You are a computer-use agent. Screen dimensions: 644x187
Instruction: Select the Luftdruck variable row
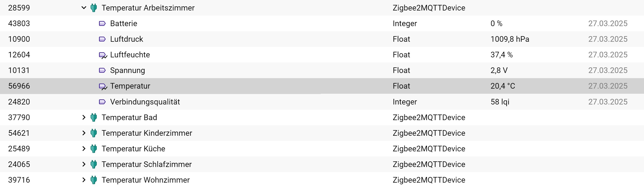click(x=322, y=39)
